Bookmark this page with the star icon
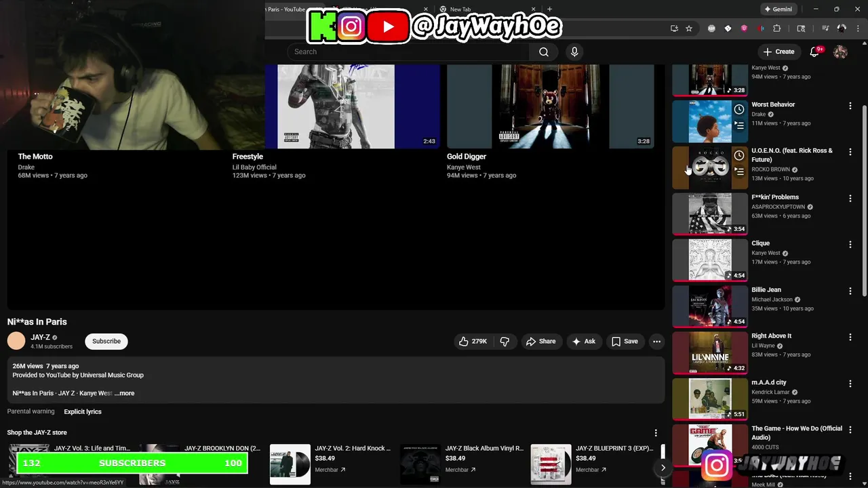868x488 pixels. (x=689, y=28)
